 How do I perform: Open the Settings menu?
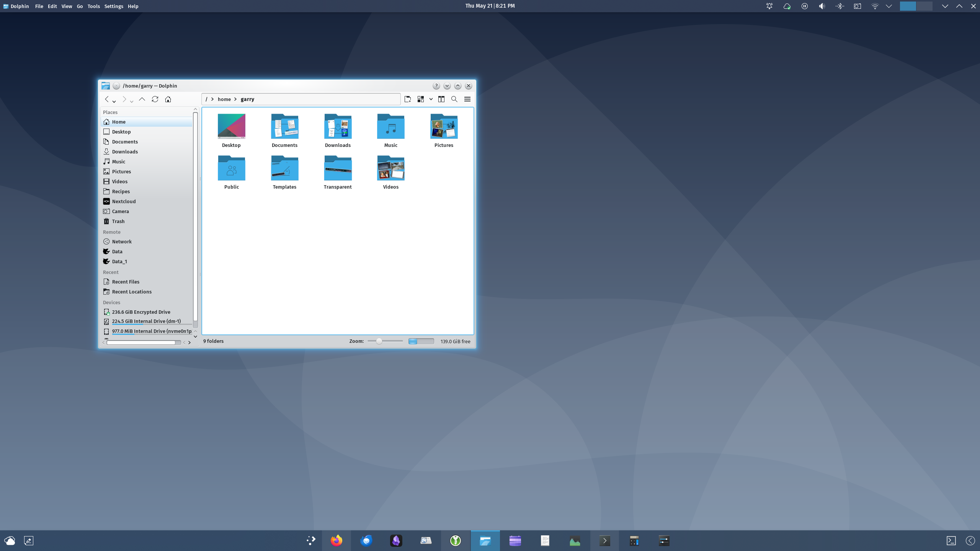(x=114, y=6)
